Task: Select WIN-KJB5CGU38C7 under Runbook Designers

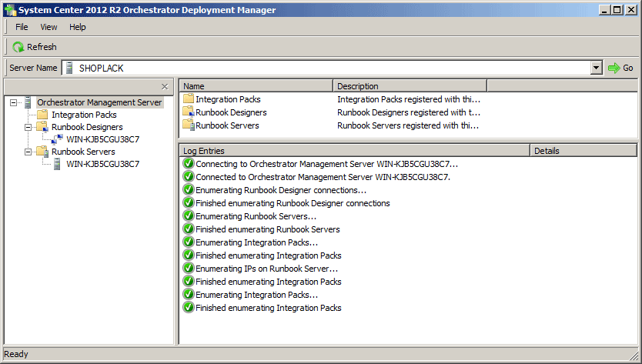Action: (103, 139)
